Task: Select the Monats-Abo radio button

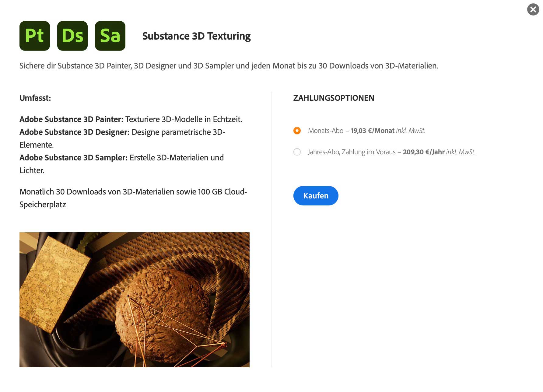Action: tap(297, 131)
